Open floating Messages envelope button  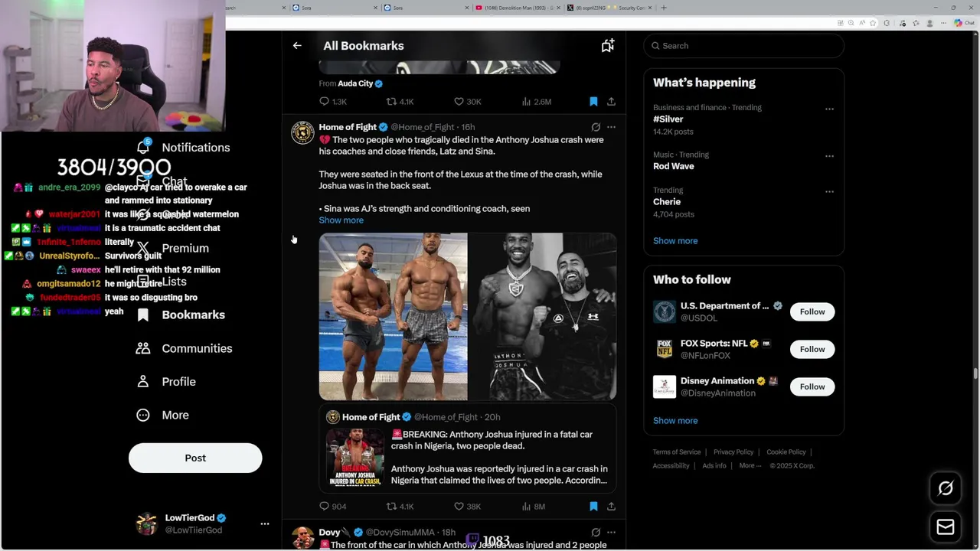tap(946, 527)
